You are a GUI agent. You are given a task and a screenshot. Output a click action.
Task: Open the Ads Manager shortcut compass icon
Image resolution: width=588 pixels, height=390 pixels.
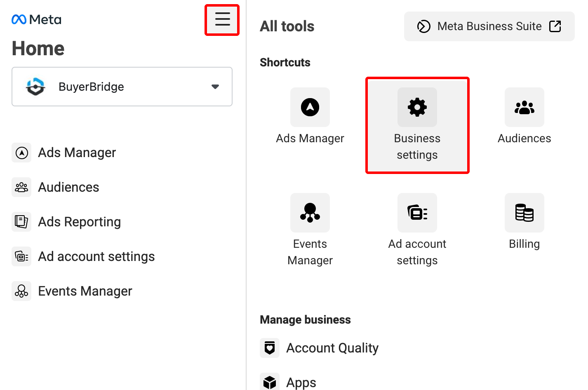coord(310,107)
